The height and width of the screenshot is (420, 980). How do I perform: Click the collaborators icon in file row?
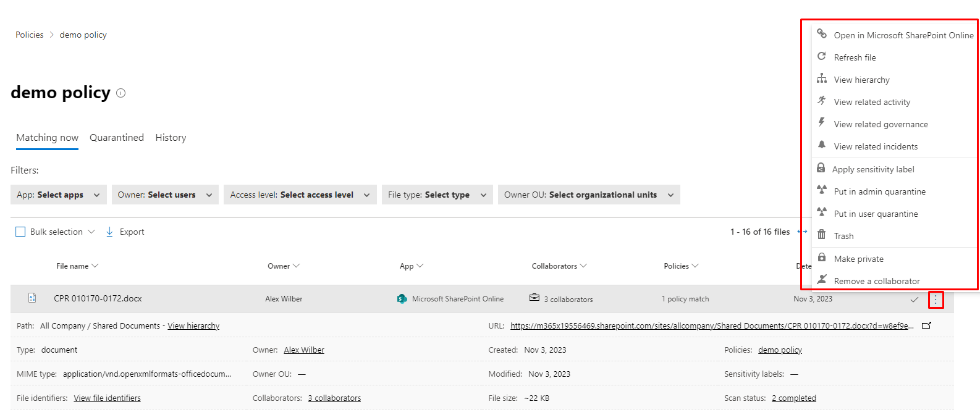pos(534,298)
